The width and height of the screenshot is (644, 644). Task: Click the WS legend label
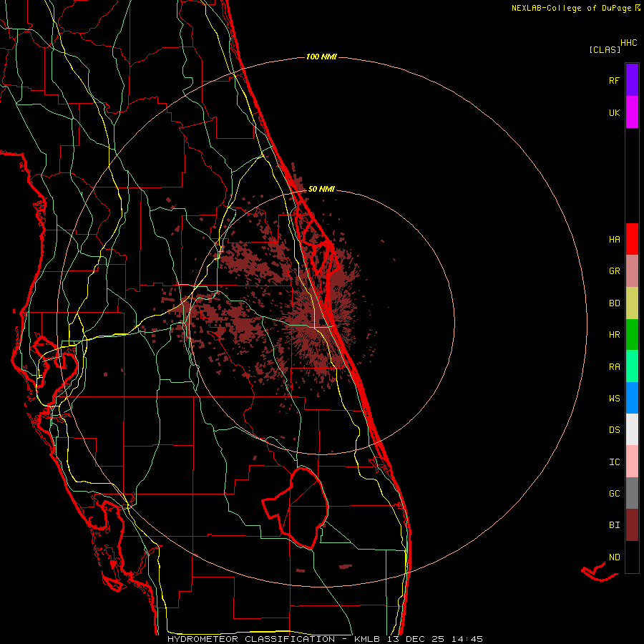(x=614, y=398)
